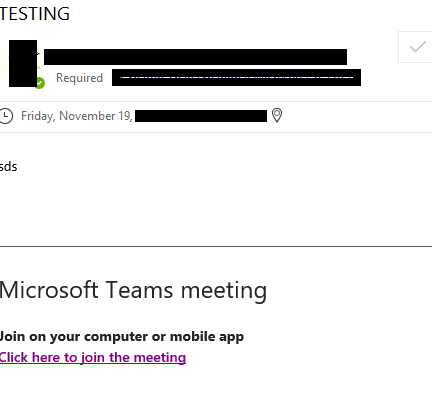The width and height of the screenshot is (432, 414).
Task: Click the clock icon beside the date
Action: click(6, 116)
